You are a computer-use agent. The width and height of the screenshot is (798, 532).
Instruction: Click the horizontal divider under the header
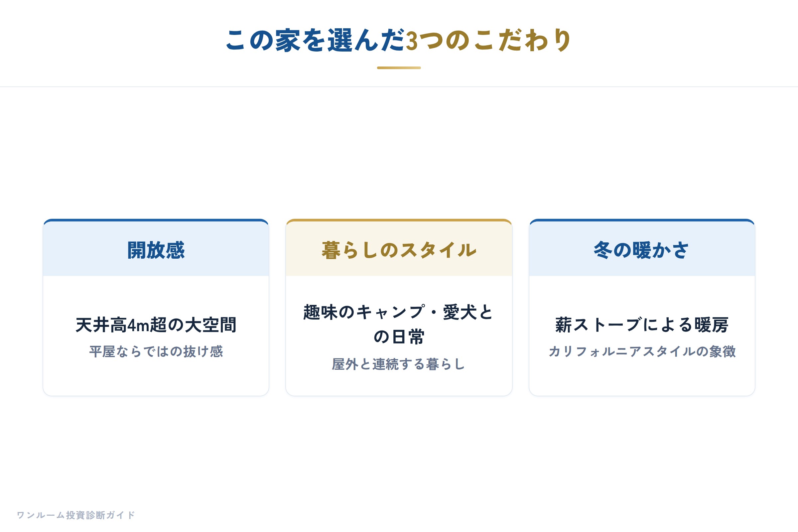[399, 87]
